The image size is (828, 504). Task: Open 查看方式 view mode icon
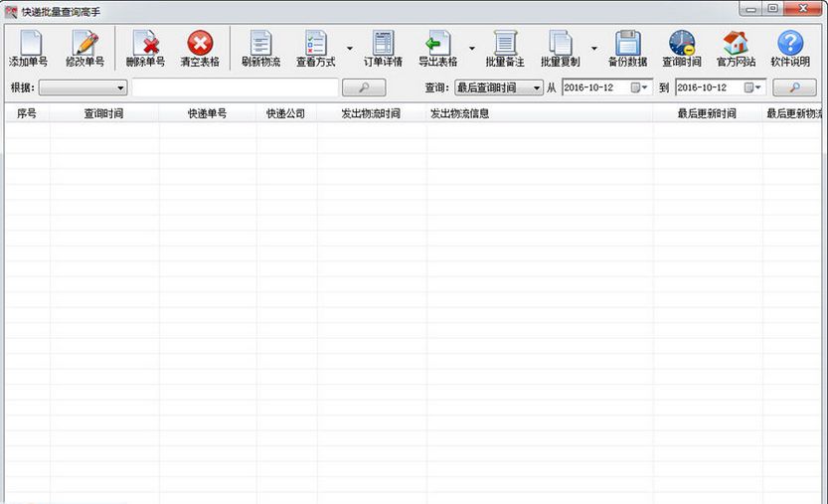click(x=316, y=49)
